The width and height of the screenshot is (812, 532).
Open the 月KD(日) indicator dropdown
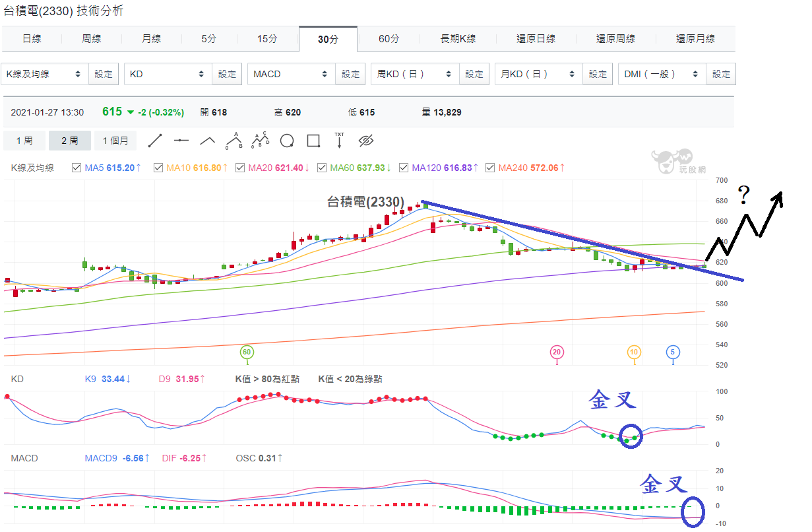[538, 74]
